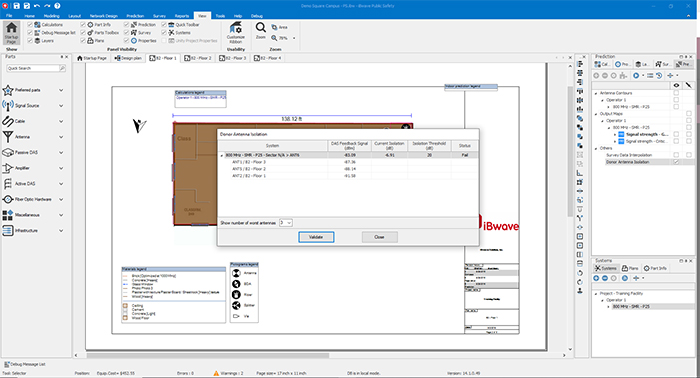Click the Cable category icon
The image size is (700, 378).
click(x=8, y=121)
